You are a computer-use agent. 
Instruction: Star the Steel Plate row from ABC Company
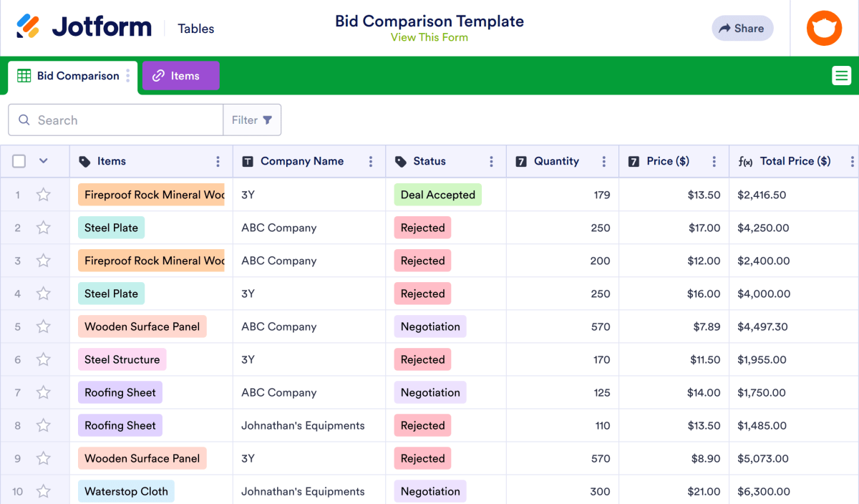click(43, 228)
